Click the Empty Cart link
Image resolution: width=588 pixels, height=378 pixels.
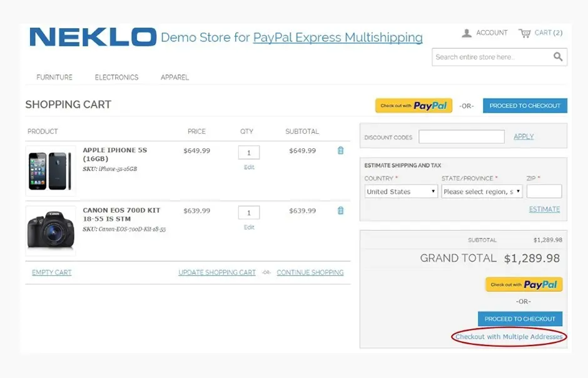pyautogui.click(x=52, y=272)
